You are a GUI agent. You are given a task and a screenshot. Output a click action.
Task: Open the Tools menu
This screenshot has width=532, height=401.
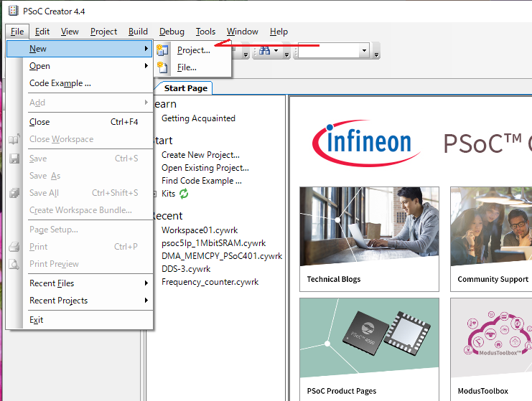(x=205, y=32)
